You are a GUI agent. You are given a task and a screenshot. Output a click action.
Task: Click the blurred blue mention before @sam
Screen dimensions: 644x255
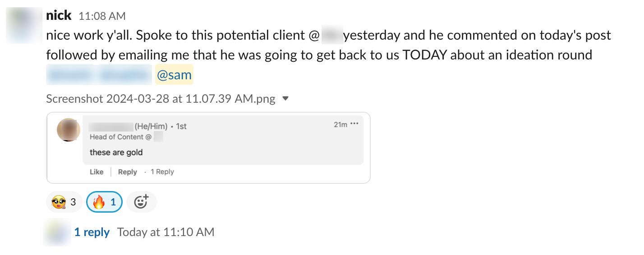[x=99, y=75]
